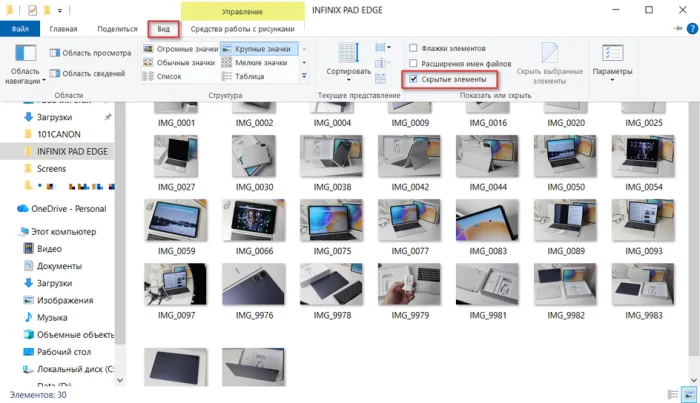Toggle Область просмотра preview pane
This screenshot has width=700, height=403.
tap(91, 53)
